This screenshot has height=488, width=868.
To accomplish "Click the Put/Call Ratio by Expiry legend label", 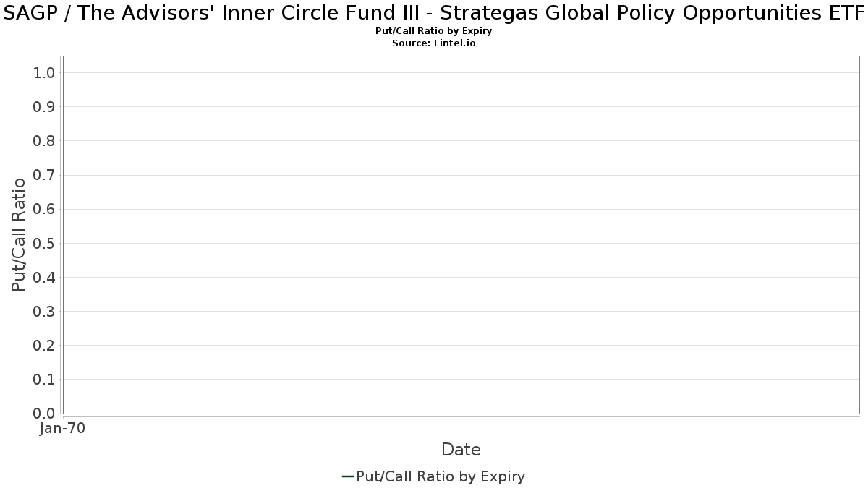I will pyautogui.click(x=441, y=476).
